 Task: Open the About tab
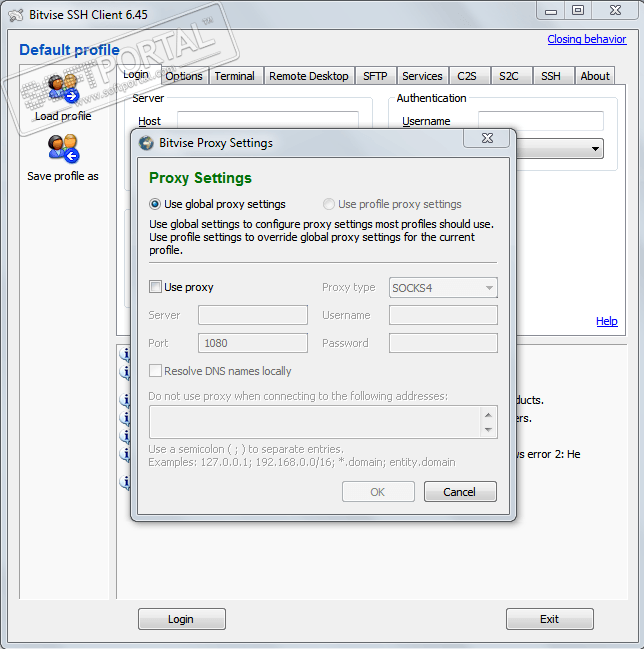pyautogui.click(x=595, y=76)
